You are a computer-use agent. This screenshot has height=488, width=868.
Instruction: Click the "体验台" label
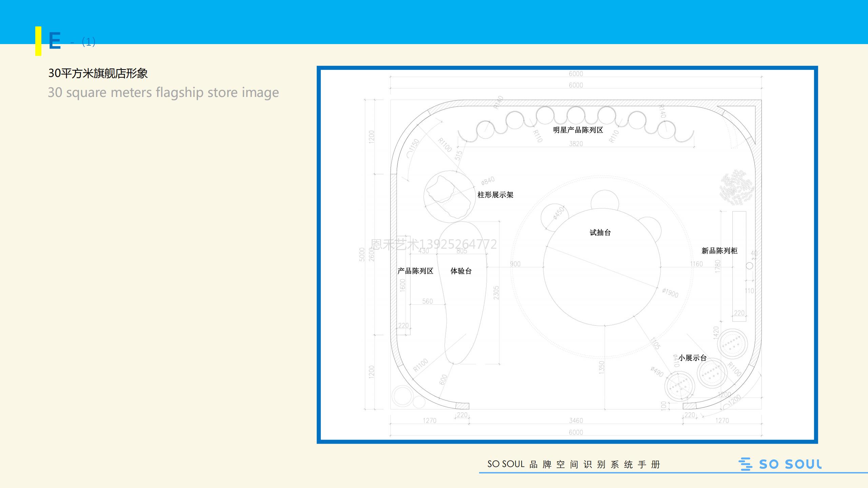461,271
